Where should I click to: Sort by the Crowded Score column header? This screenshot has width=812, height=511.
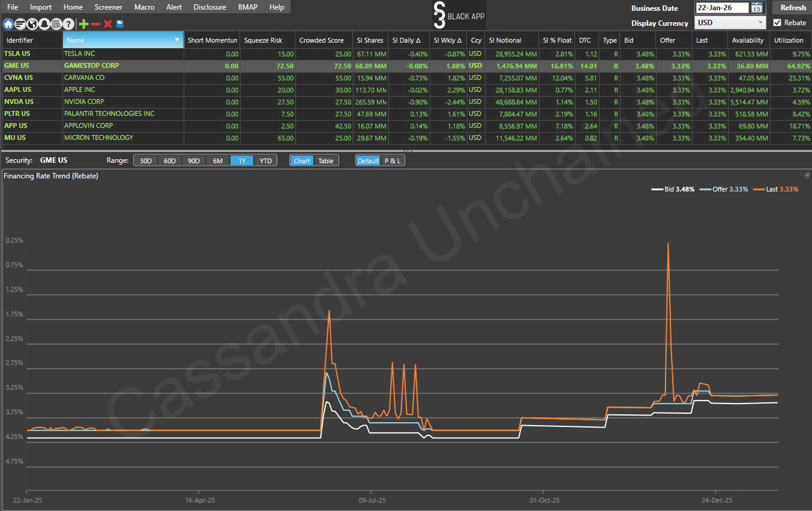tap(324, 40)
